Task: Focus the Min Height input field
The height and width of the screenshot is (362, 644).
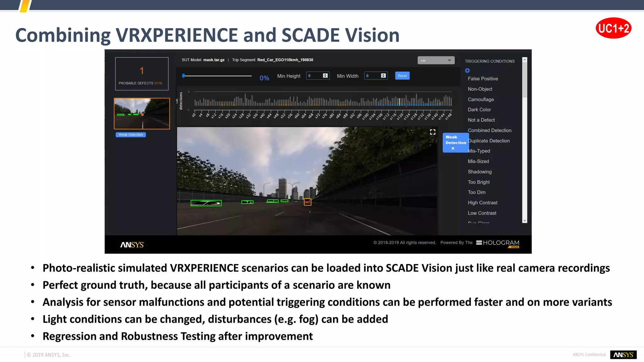Action: click(318, 76)
